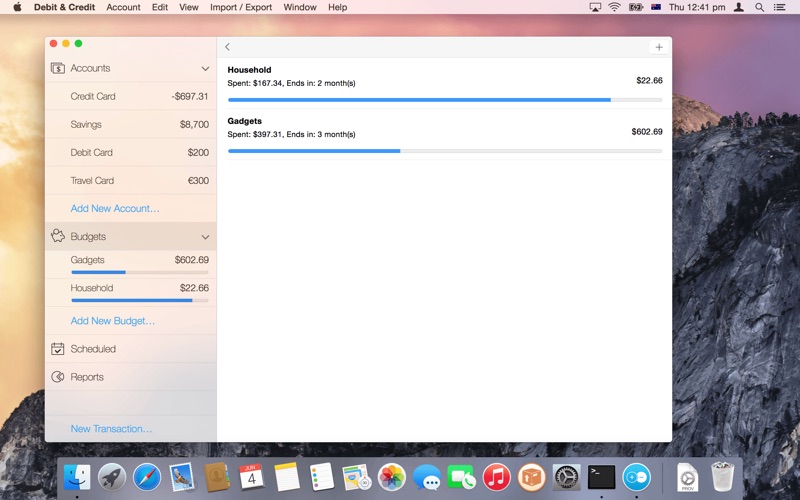800x500 pixels.
Task: Collapse the Budgets section chevron
Action: (205, 237)
